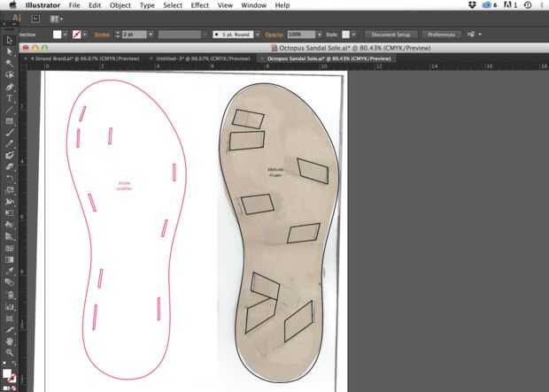Open the Window menu
This screenshot has height=392, width=549.
point(254,5)
